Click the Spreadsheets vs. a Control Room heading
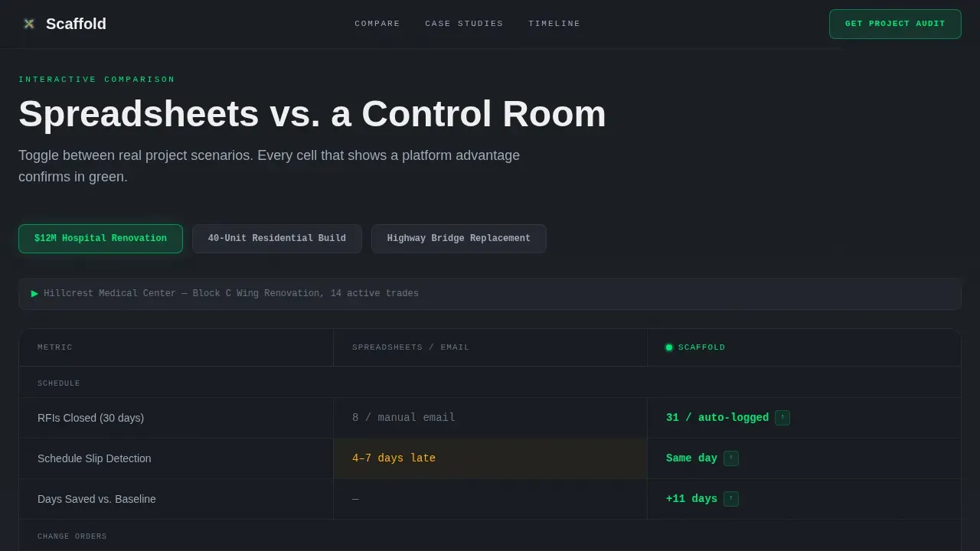The height and width of the screenshot is (551, 980). point(312,114)
